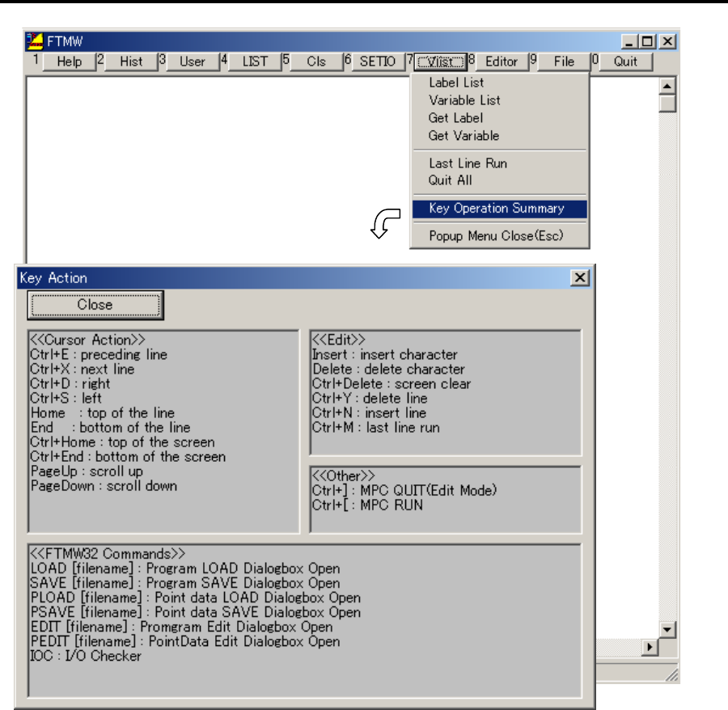Click the <<Cursor Action>> heading text
The width and height of the screenshot is (728, 710).
coord(87,340)
